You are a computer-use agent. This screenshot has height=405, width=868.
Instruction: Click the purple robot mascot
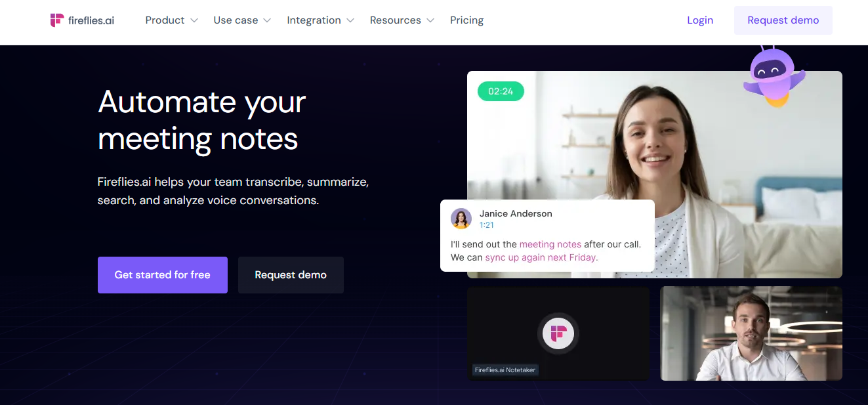774,77
